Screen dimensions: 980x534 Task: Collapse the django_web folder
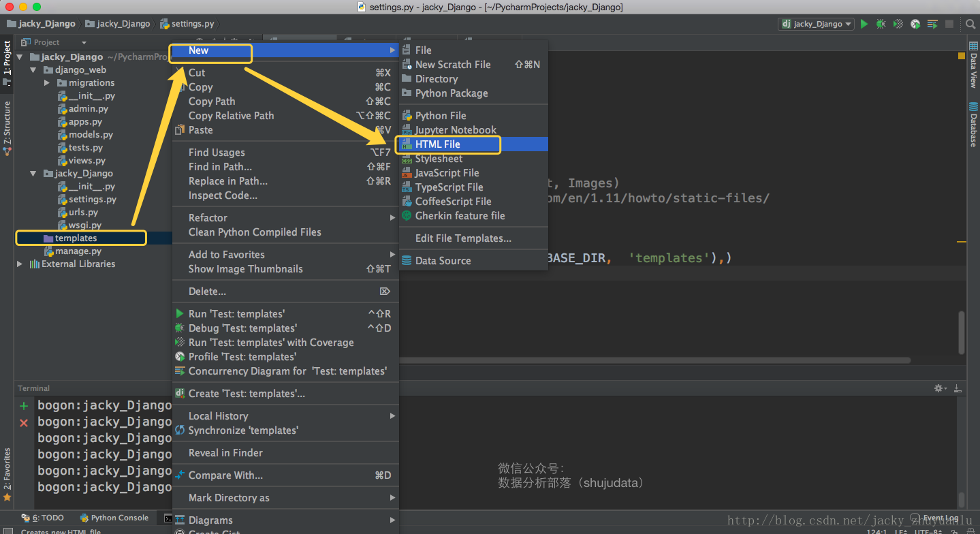[33, 70]
